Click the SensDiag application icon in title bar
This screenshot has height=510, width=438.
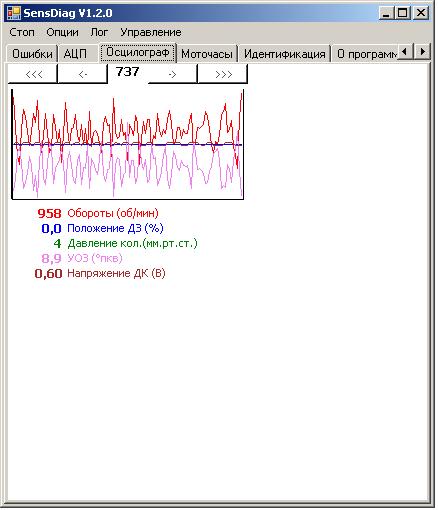[x=14, y=13]
